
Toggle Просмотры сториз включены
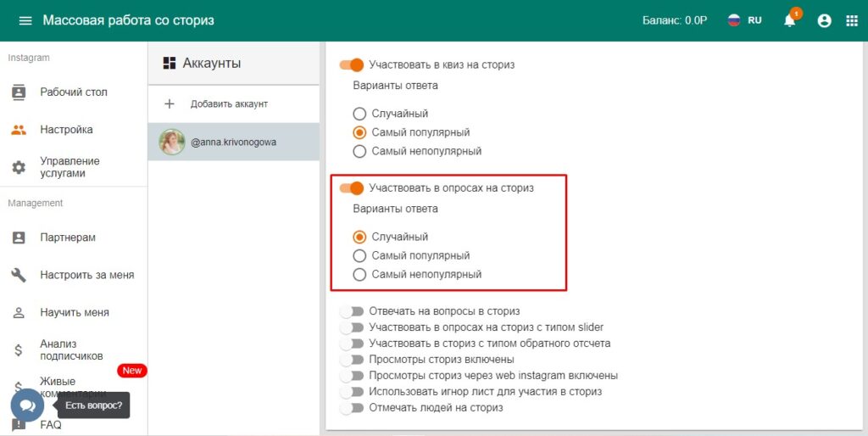352,360
